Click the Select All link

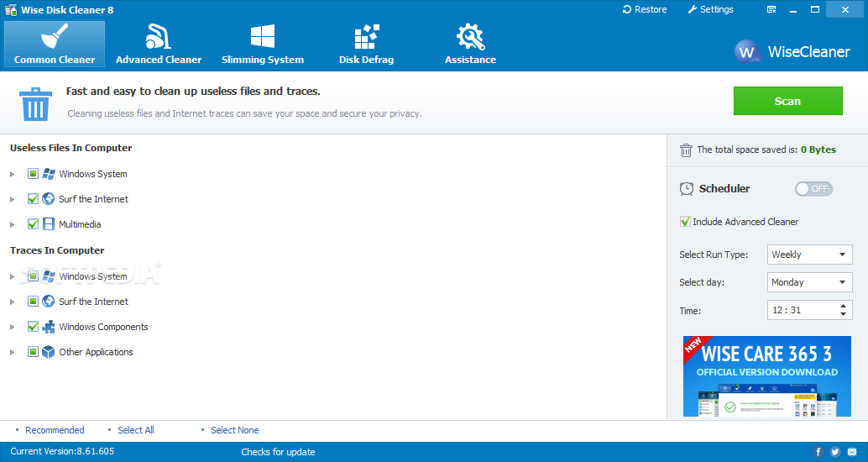point(136,430)
